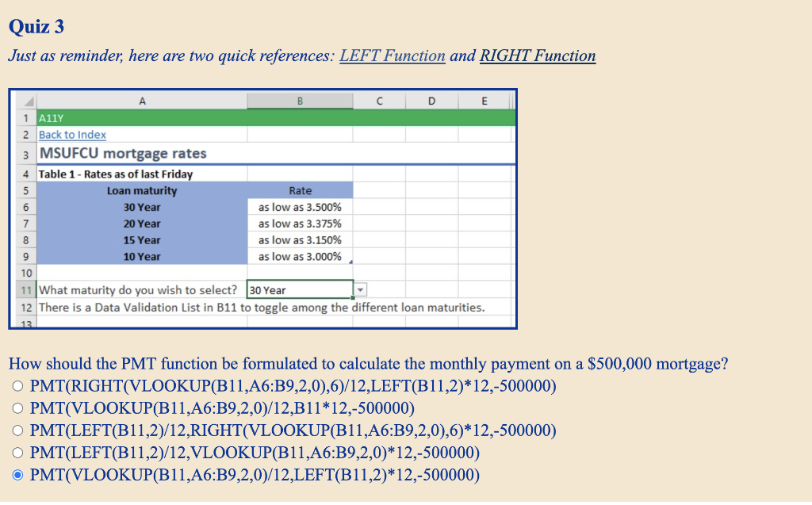Viewport: 812px width, 505px height.
Task: Click column header A above Loan maturity
Action: tap(143, 101)
